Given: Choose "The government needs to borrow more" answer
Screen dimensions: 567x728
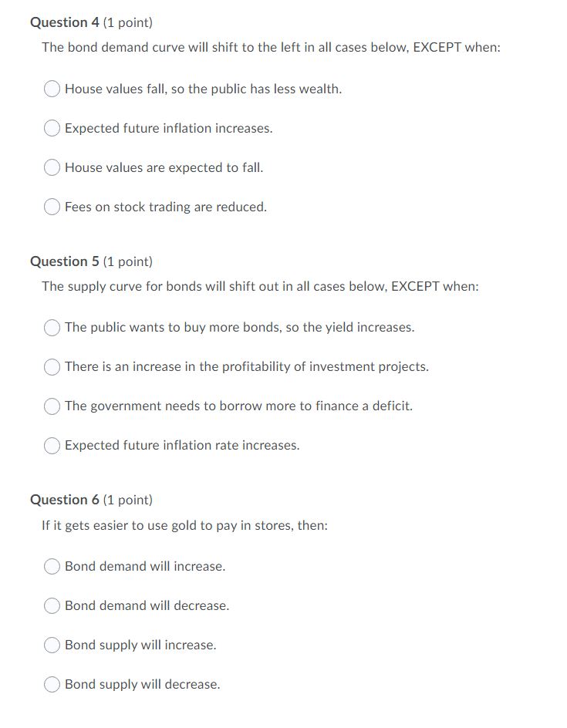Looking at the screenshot, I should [x=52, y=406].
